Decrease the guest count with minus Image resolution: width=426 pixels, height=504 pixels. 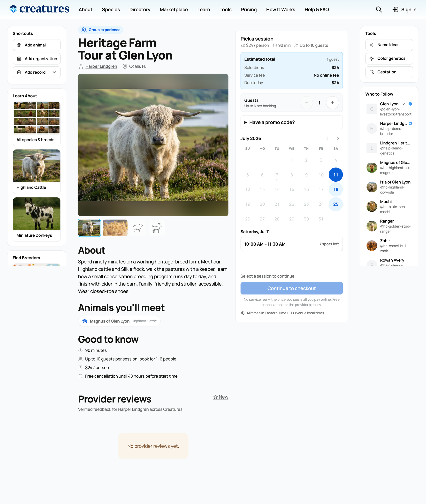[306, 103]
